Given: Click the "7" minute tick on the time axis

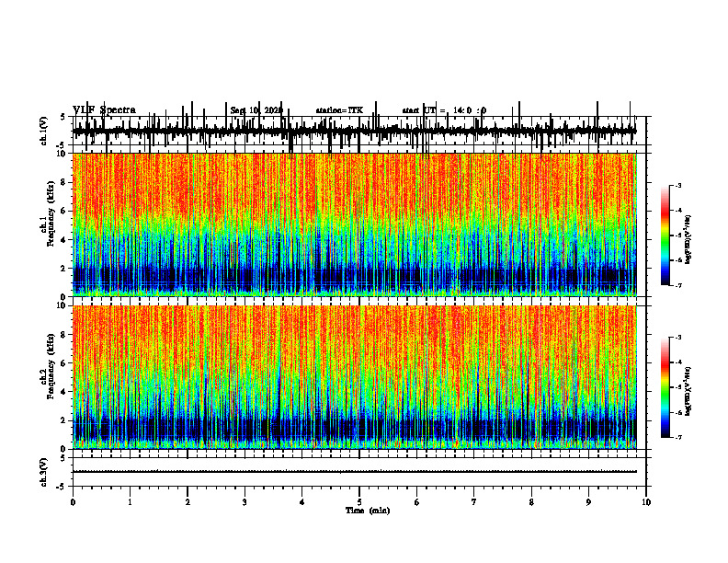Looking at the screenshot, I should (x=474, y=502).
